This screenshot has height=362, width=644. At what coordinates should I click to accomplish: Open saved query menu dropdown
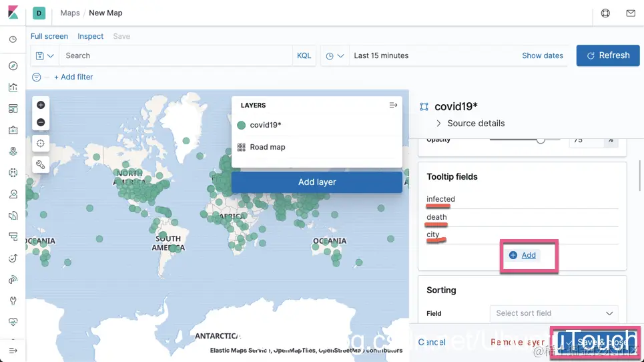pyautogui.click(x=45, y=55)
